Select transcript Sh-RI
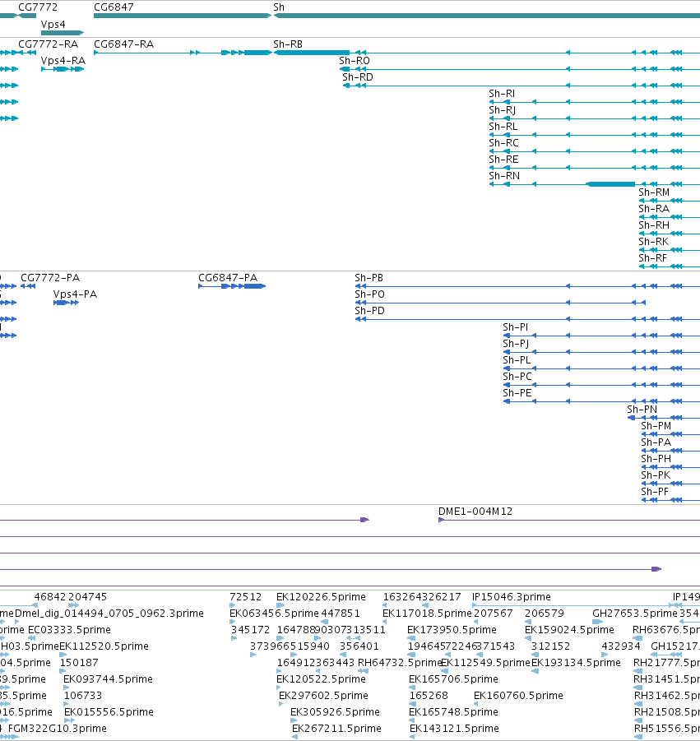 coord(502,94)
